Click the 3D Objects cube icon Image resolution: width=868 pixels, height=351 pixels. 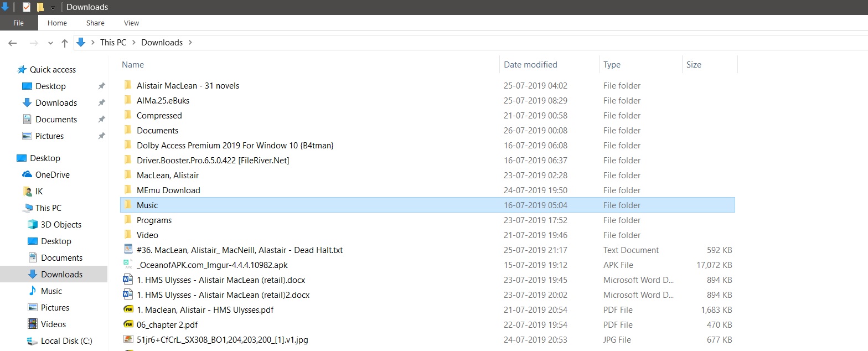[33, 225]
